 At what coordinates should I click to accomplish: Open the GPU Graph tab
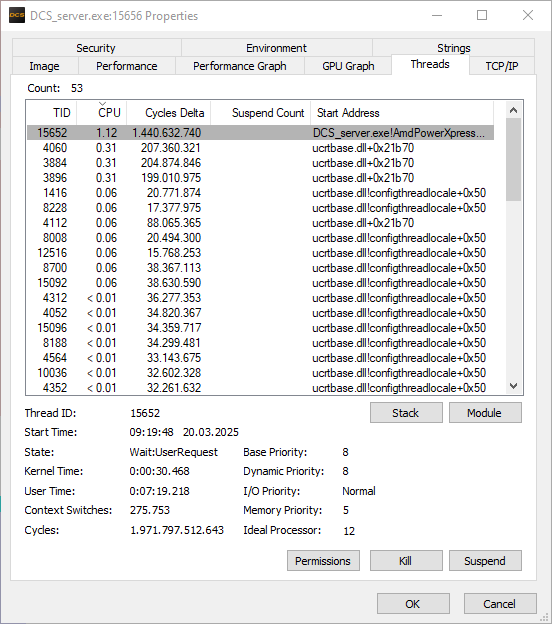(x=348, y=66)
